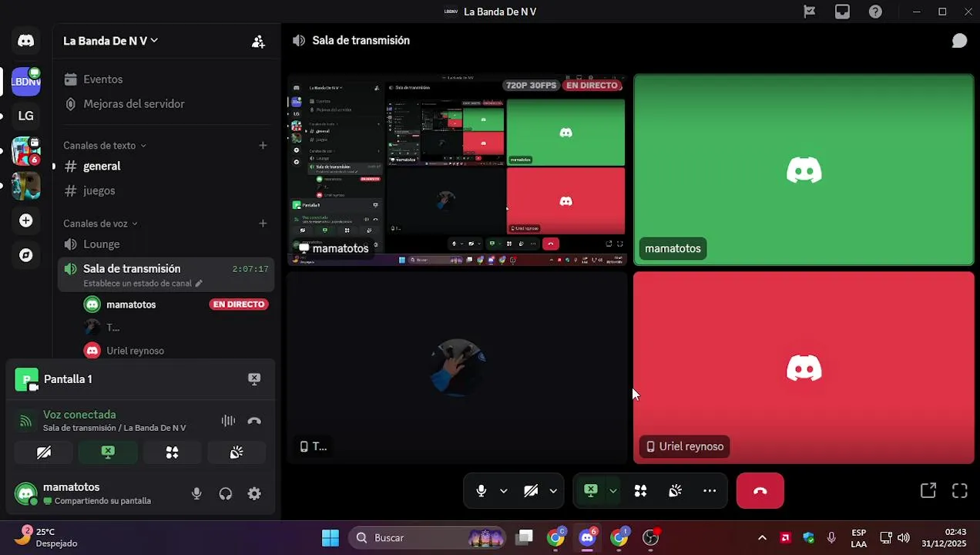This screenshot has height=555, width=980.
Task: Collapse the Canales de texto category
Action: point(105,145)
